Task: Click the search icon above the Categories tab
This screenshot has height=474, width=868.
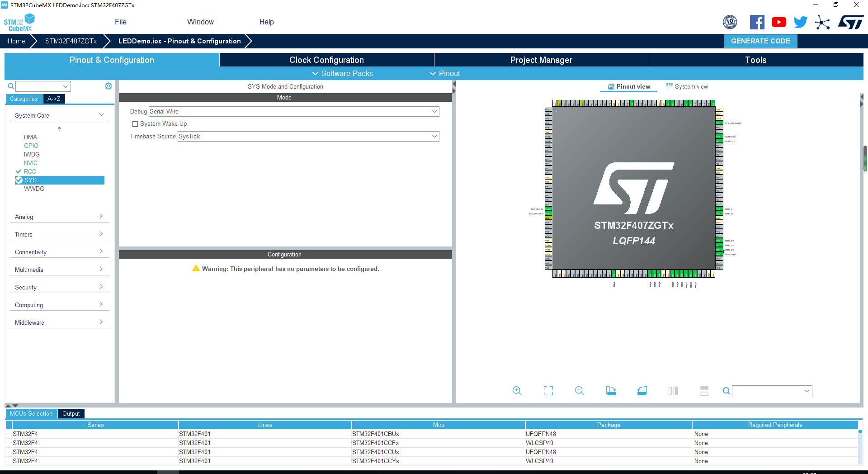Action: (11, 86)
